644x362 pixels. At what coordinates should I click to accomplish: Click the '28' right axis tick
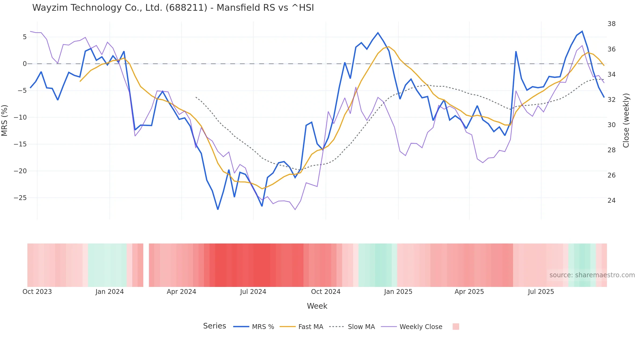coord(612,150)
